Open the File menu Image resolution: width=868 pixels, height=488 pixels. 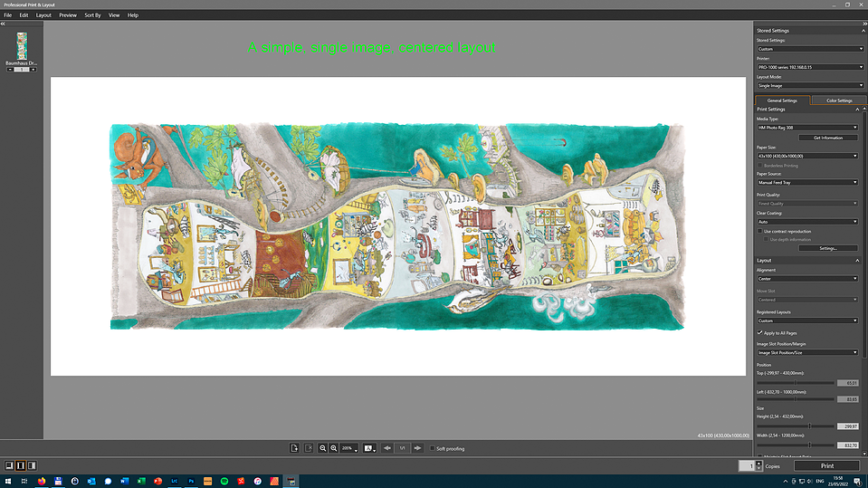[x=8, y=15]
